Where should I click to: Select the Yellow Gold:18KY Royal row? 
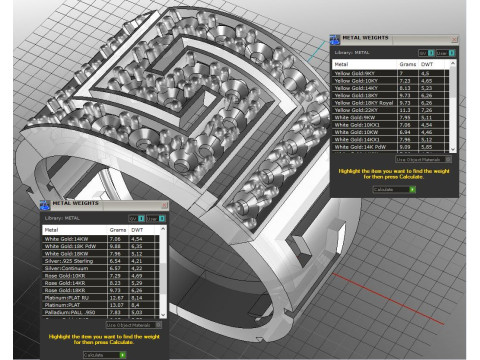[x=390, y=103]
